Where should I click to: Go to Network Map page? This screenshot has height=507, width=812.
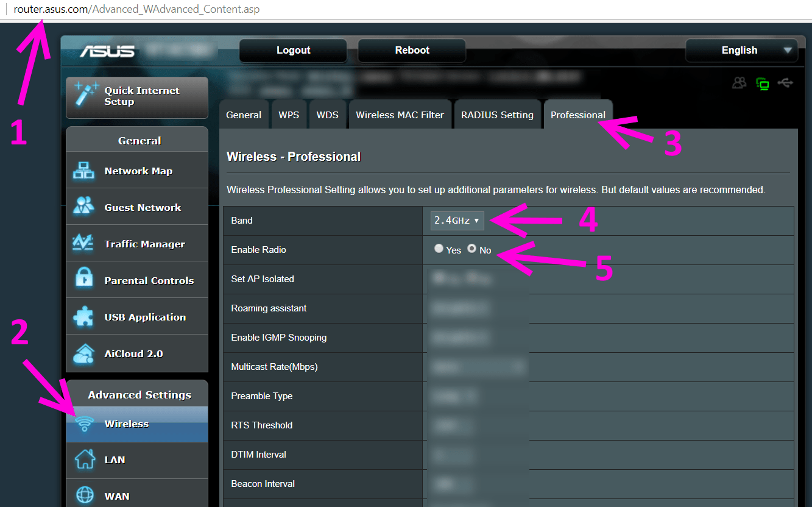click(x=137, y=171)
